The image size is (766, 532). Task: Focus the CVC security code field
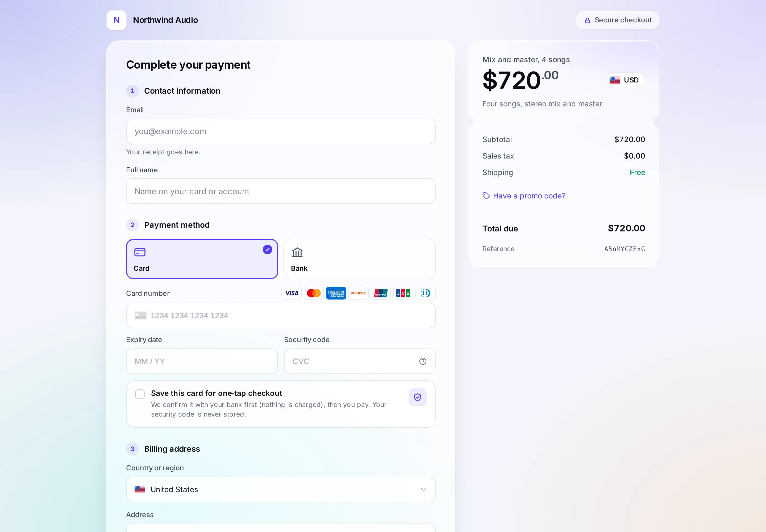(359, 361)
